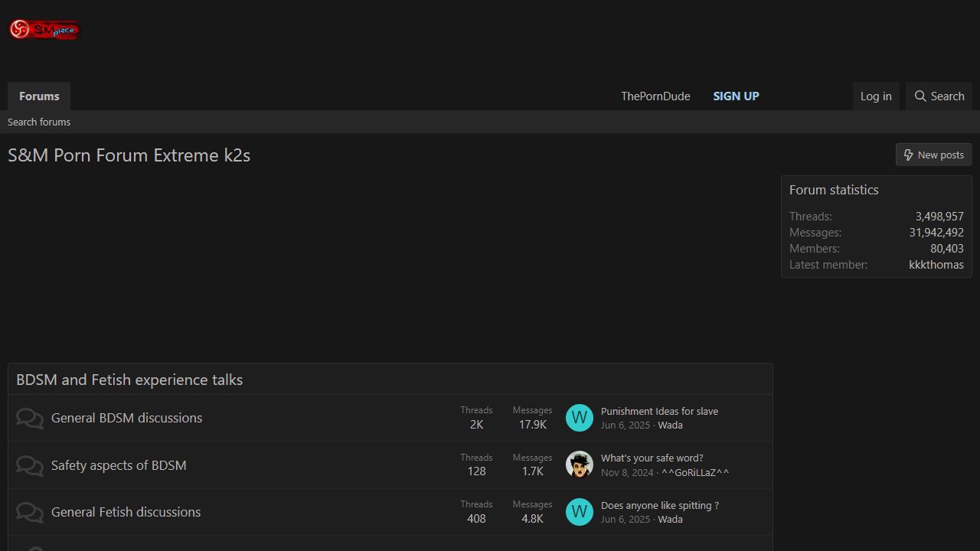Image resolution: width=980 pixels, height=551 pixels.
Task: Click the page title S&M Porn Forum Extreme k2s
Action: coord(129,155)
